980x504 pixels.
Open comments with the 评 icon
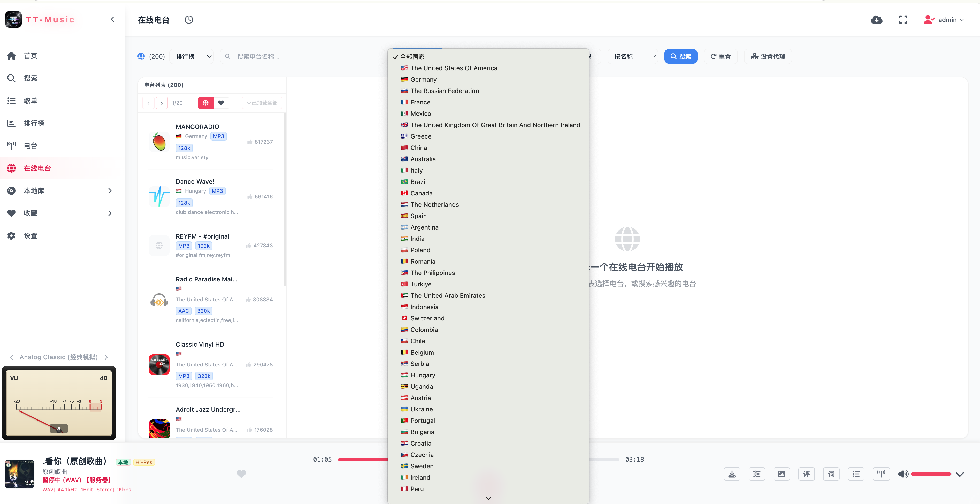(x=807, y=474)
